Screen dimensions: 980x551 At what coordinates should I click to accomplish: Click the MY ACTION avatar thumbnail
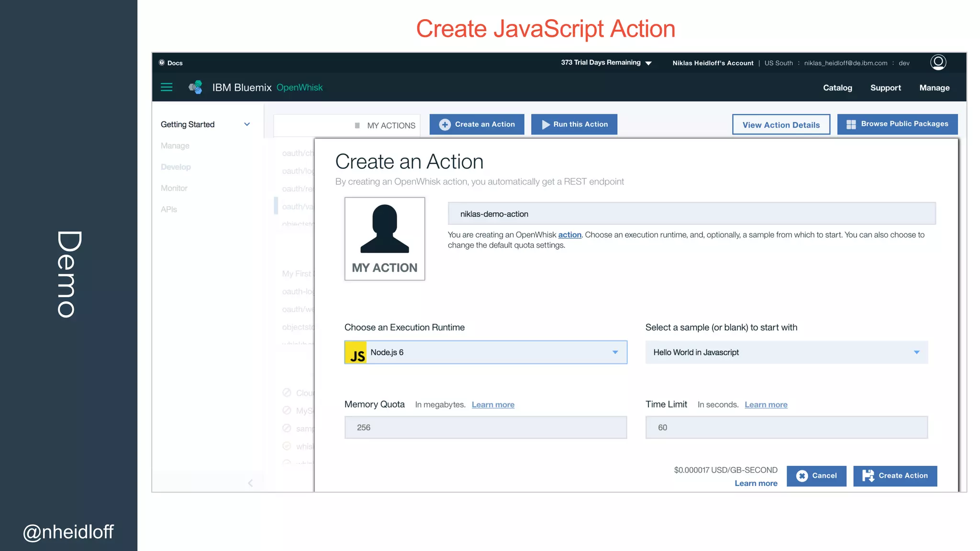click(385, 239)
